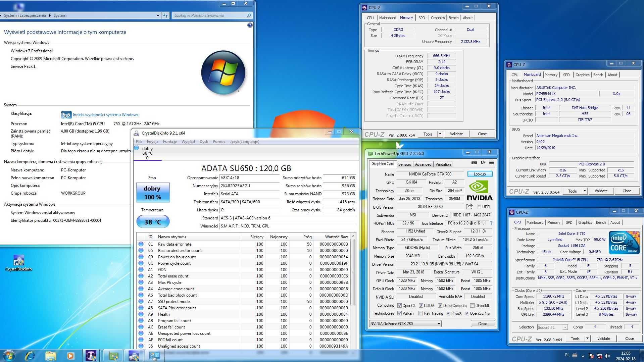
Task: Click the Close button in GPU-Z
Action: 482,324
